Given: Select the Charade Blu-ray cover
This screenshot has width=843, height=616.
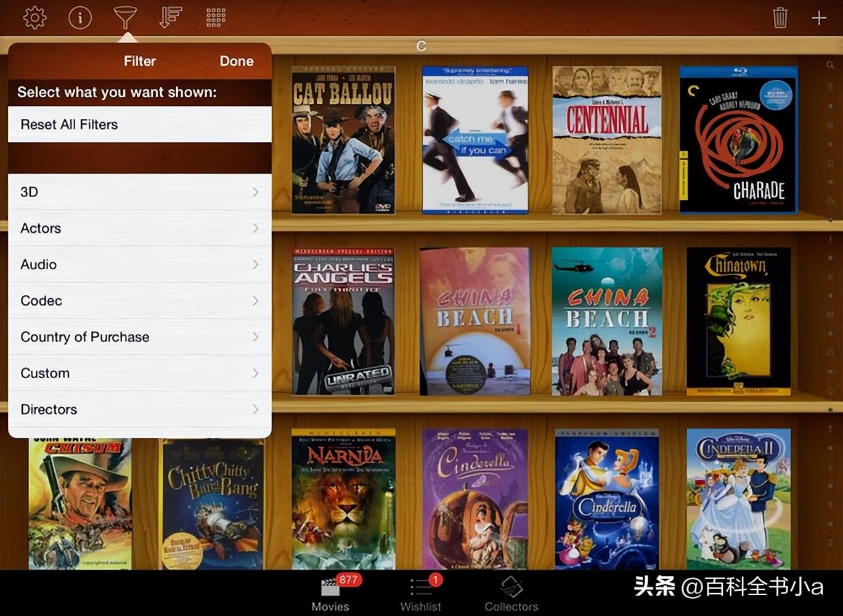Looking at the screenshot, I should click(737, 140).
